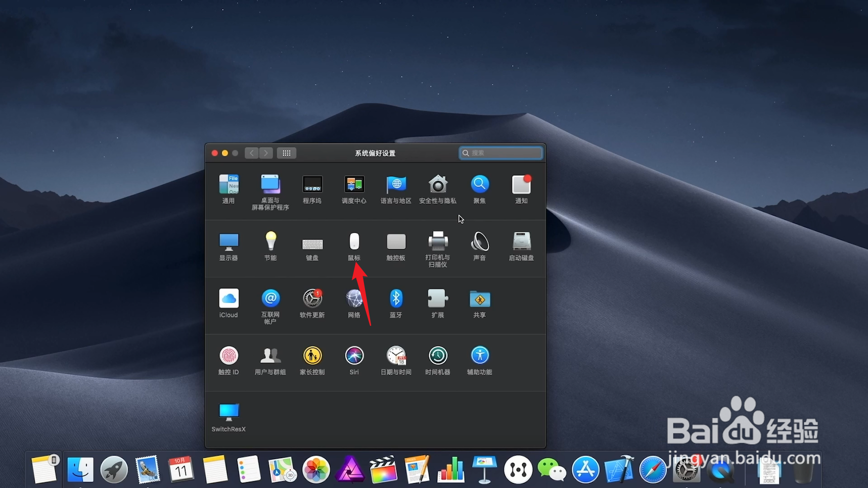Open Mail stamp icon in Dock
The width and height of the screenshot is (868, 488).
148,470
